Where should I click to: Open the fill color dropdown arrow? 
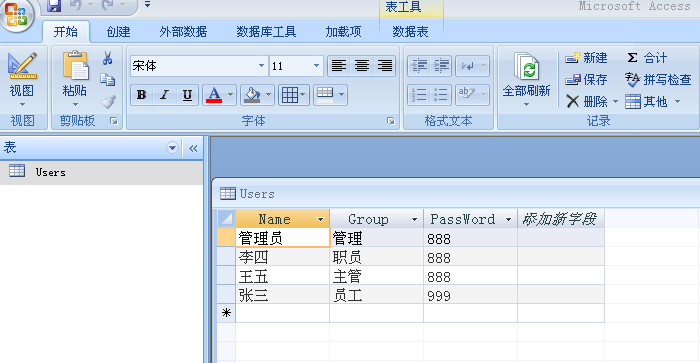(269, 95)
